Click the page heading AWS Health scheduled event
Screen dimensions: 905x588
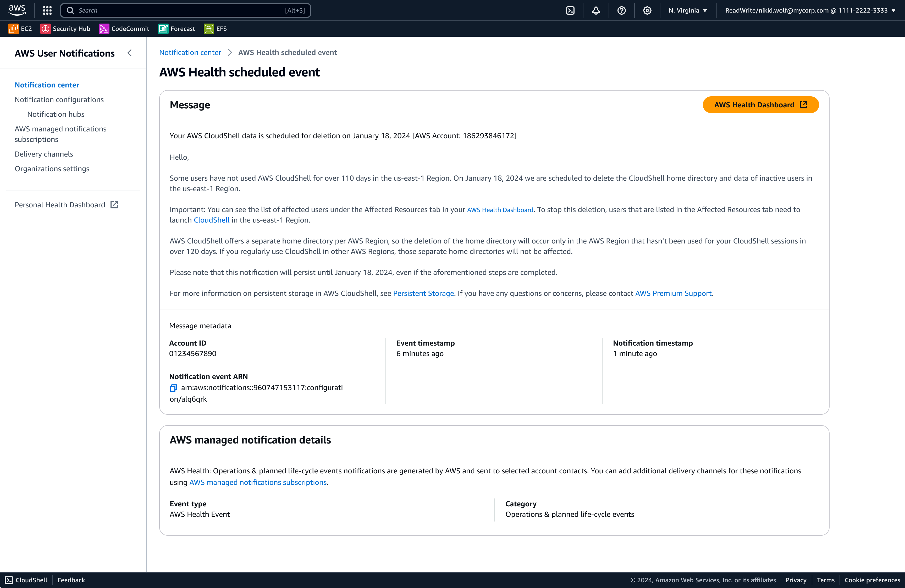240,72
